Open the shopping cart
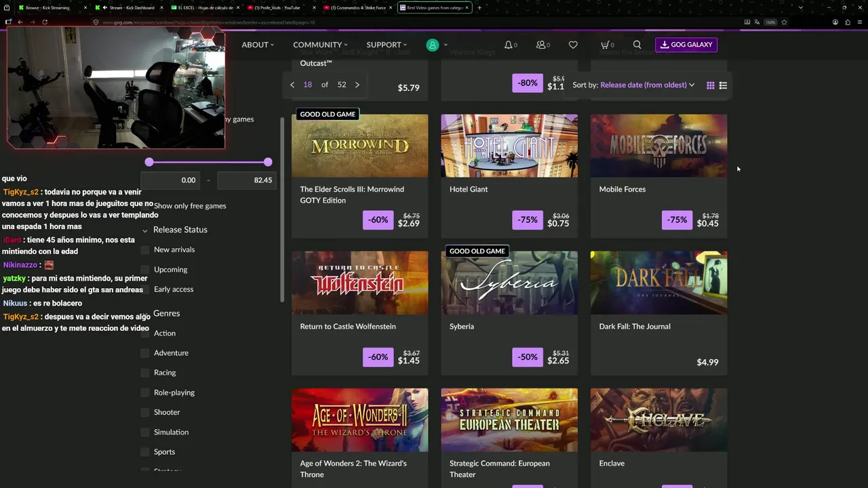The width and height of the screenshot is (868, 488). point(605,45)
